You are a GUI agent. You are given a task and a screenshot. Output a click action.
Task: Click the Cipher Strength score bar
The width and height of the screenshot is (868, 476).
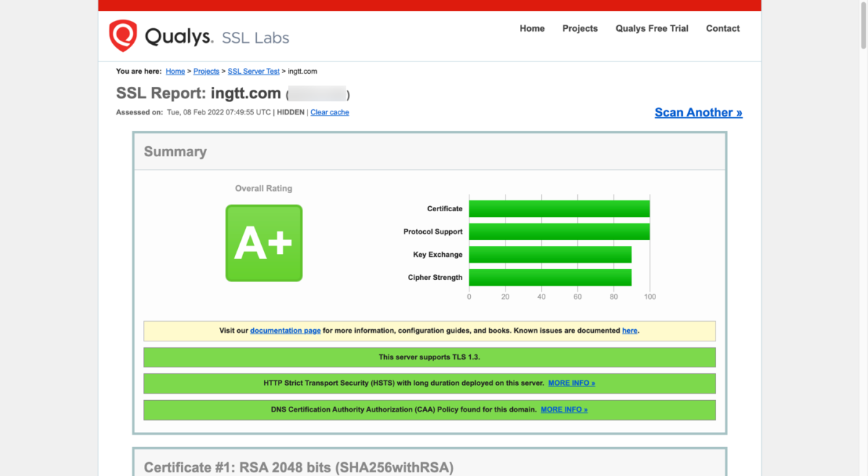coord(550,278)
